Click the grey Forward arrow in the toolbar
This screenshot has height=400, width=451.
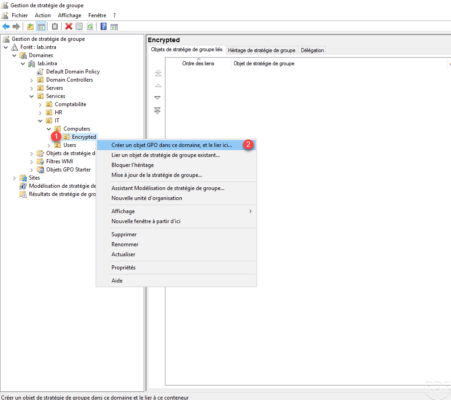16,26
